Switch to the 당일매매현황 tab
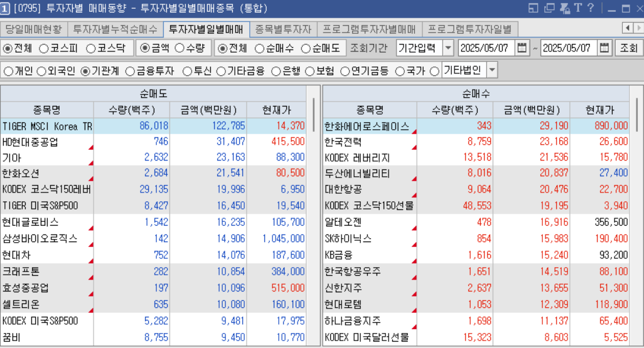This screenshot has height=348, width=644. [x=34, y=29]
